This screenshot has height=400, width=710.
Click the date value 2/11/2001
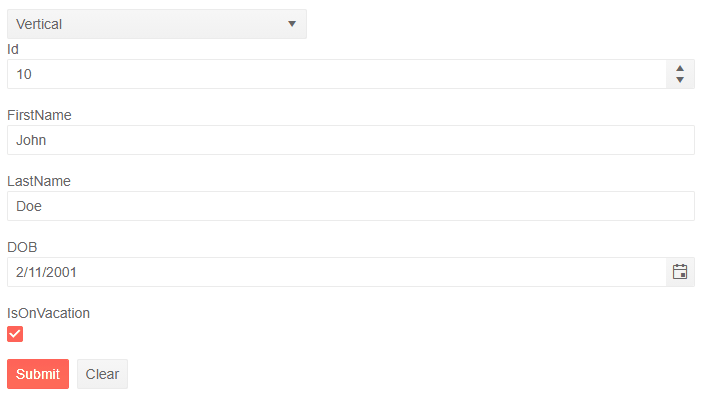(x=47, y=272)
